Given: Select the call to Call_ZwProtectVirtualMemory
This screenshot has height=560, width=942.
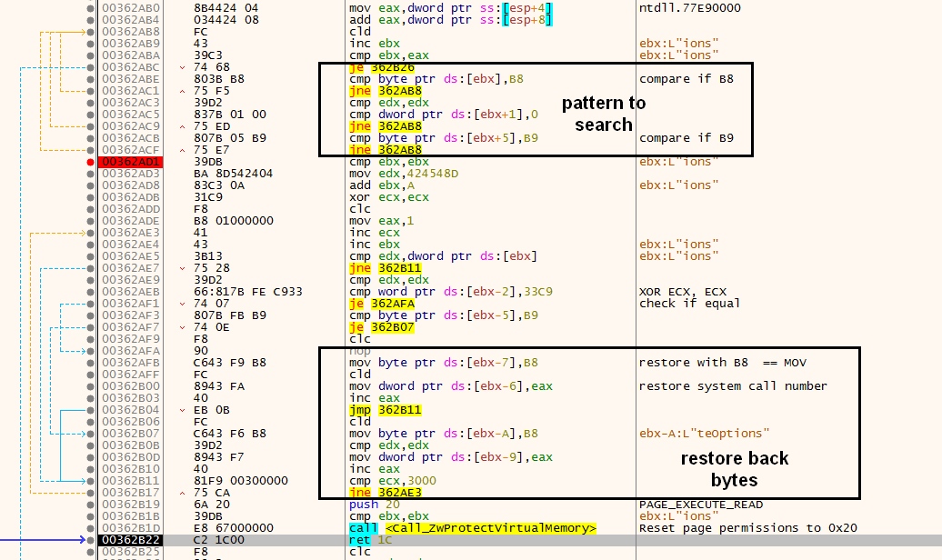Looking at the screenshot, I should [x=473, y=528].
